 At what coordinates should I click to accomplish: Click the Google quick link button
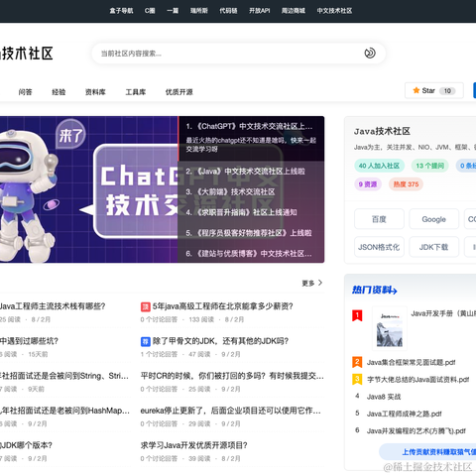tap(434, 219)
